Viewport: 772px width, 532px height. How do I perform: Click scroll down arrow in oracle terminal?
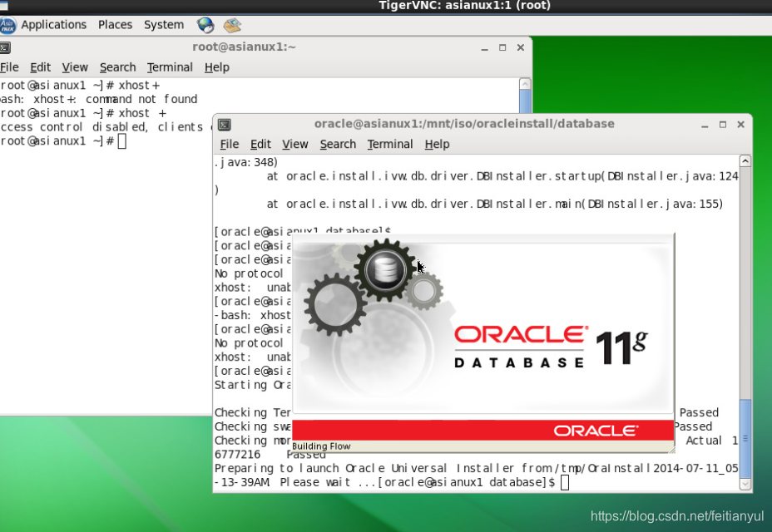click(x=745, y=485)
